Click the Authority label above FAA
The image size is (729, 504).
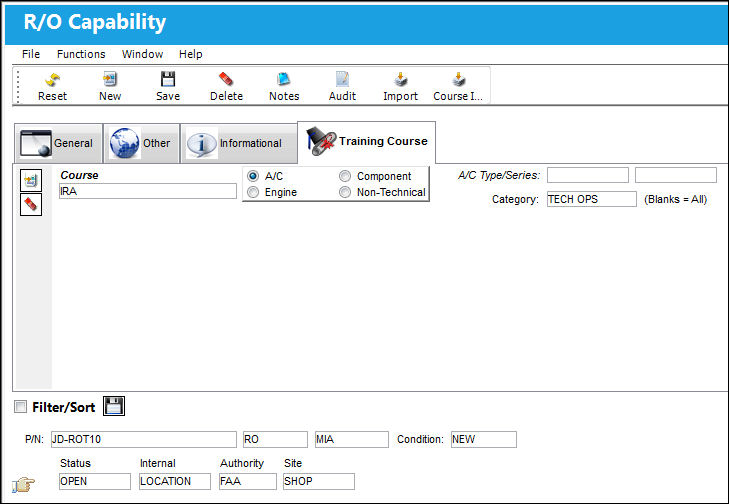242,463
